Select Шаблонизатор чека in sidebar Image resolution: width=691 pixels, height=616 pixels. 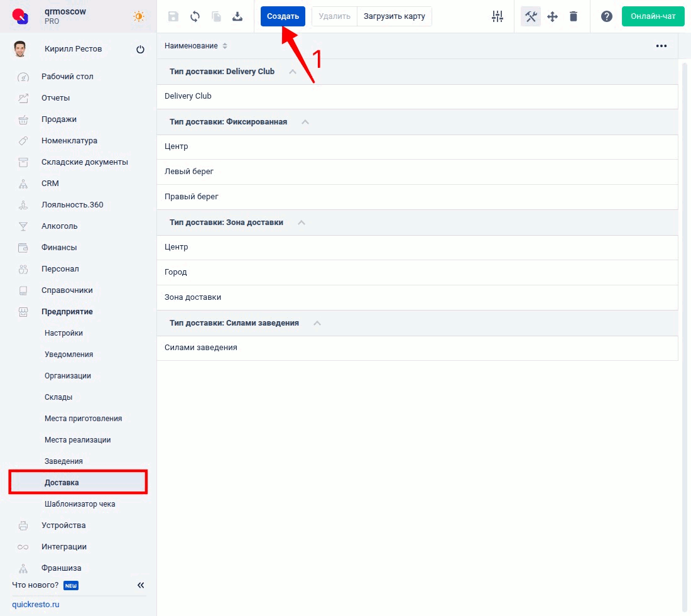tap(80, 504)
